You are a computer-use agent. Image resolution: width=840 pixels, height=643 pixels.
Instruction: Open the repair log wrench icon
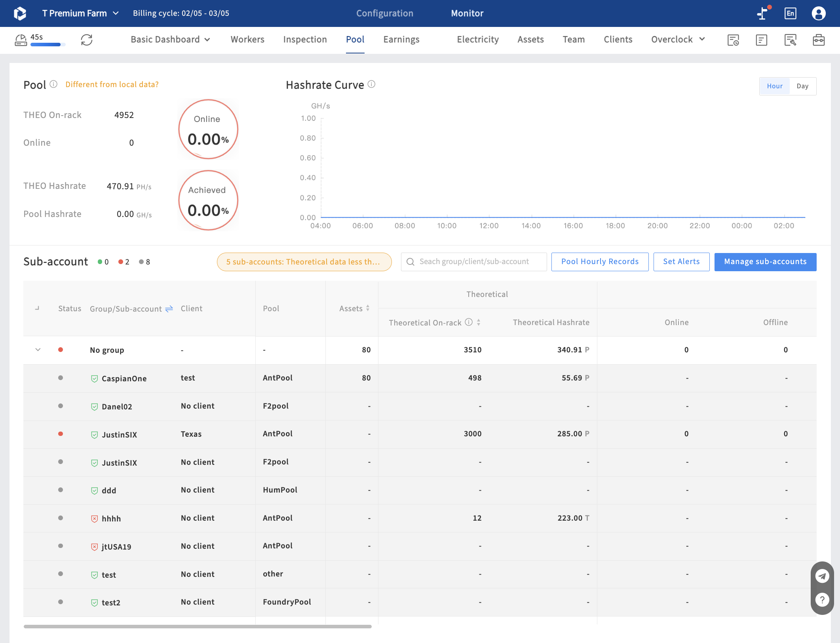point(790,40)
